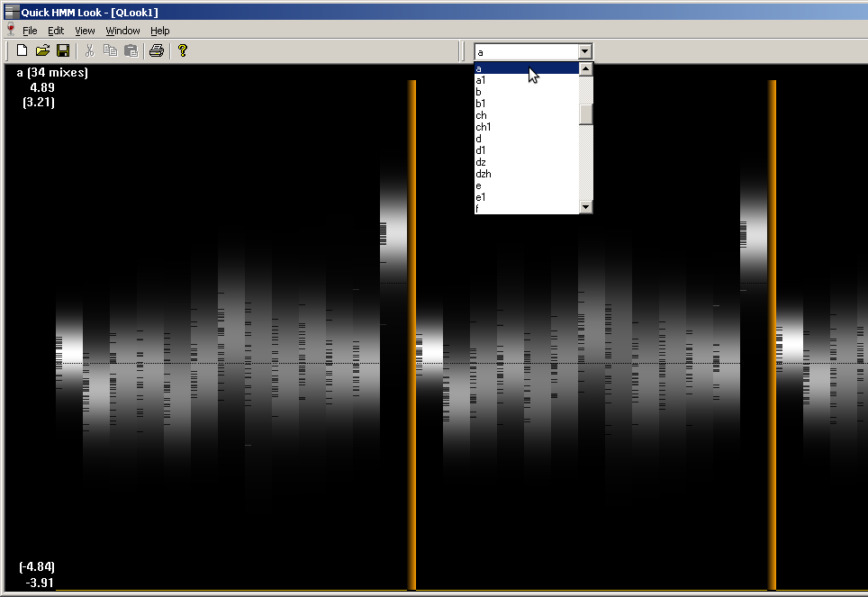Select 'd' in the dropdown list
The width and height of the screenshot is (868, 597).
(527, 138)
